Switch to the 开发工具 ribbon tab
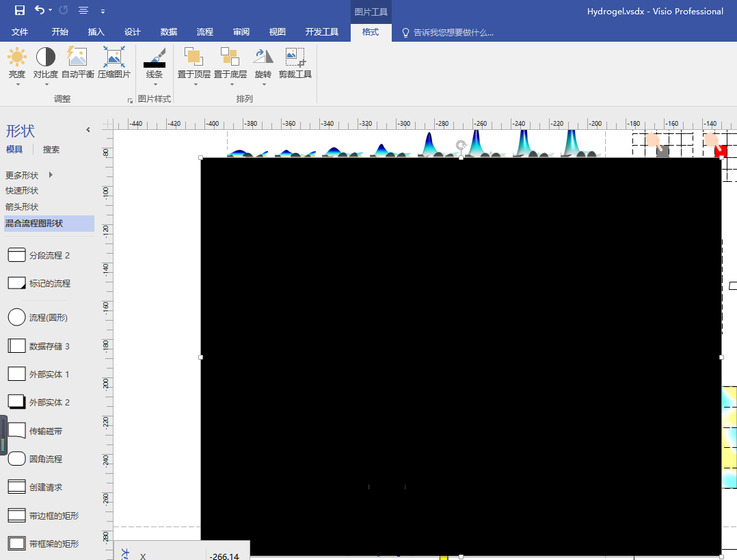737x560 pixels. [x=321, y=32]
